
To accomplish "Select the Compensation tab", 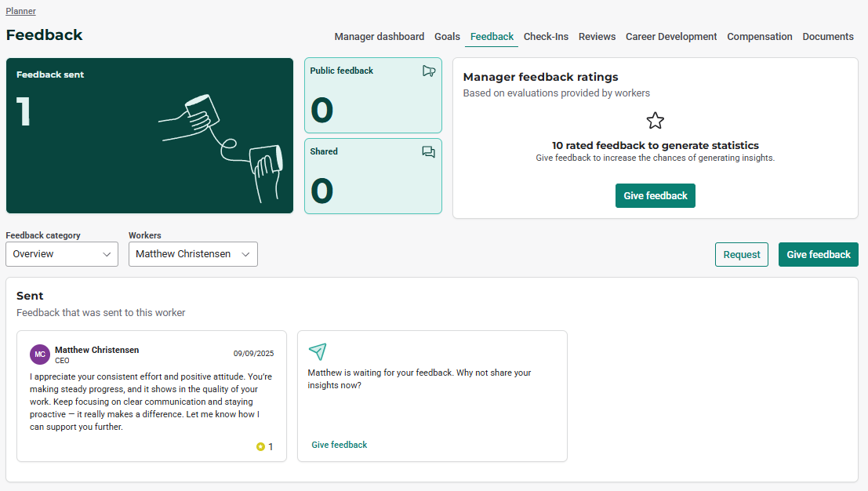I will (x=759, y=37).
